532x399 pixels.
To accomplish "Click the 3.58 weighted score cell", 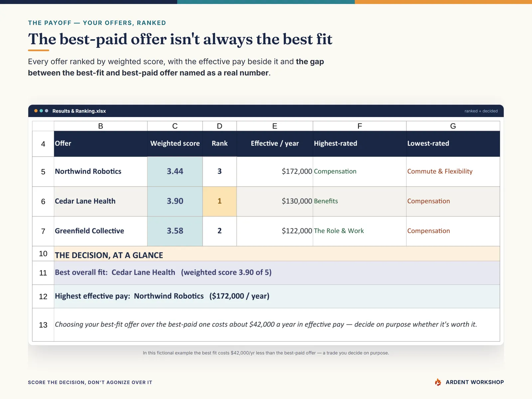I will pyautogui.click(x=175, y=231).
